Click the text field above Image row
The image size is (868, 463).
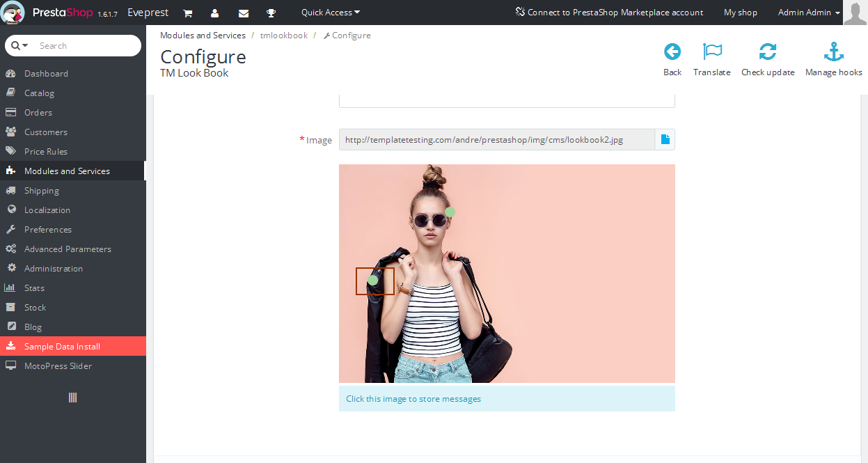(x=507, y=100)
